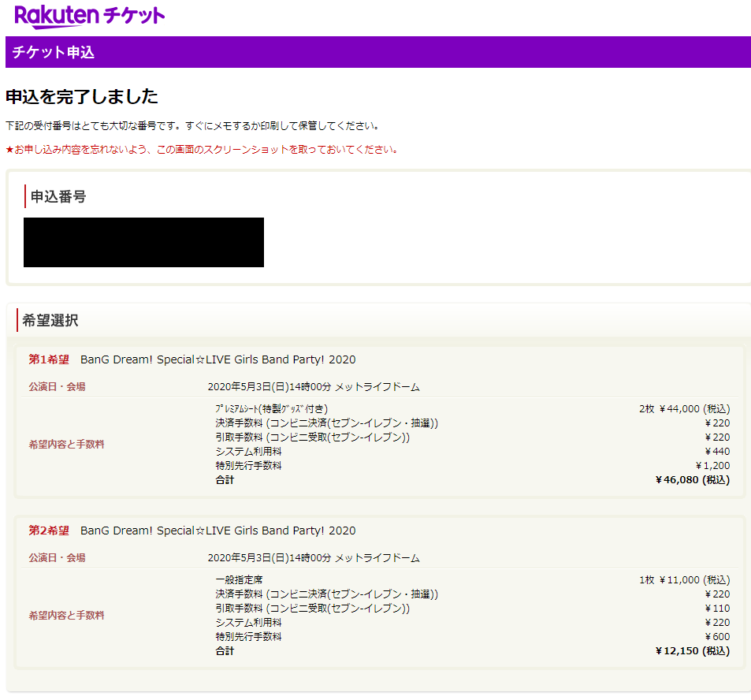Click the ¥1,200 special presale fee
The height and width of the screenshot is (700, 751).
[x=712, y=466]
